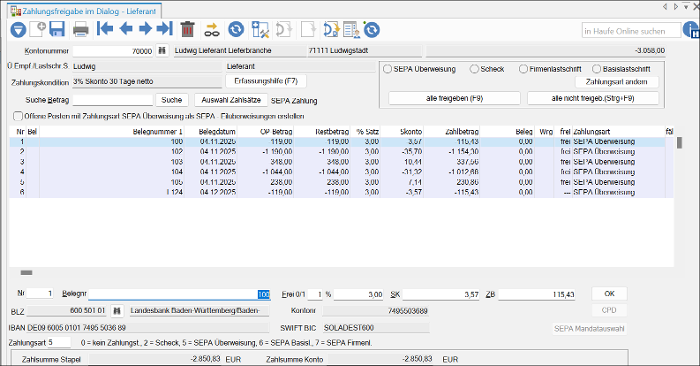
Task: Click in Haufe Online suchen field
Action: pyautogui.click(x=632, y=31)
